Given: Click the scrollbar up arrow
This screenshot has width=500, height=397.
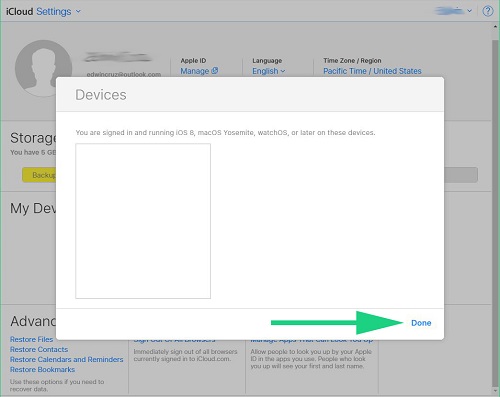Looking at the screenshot, I should coord(495,27).
